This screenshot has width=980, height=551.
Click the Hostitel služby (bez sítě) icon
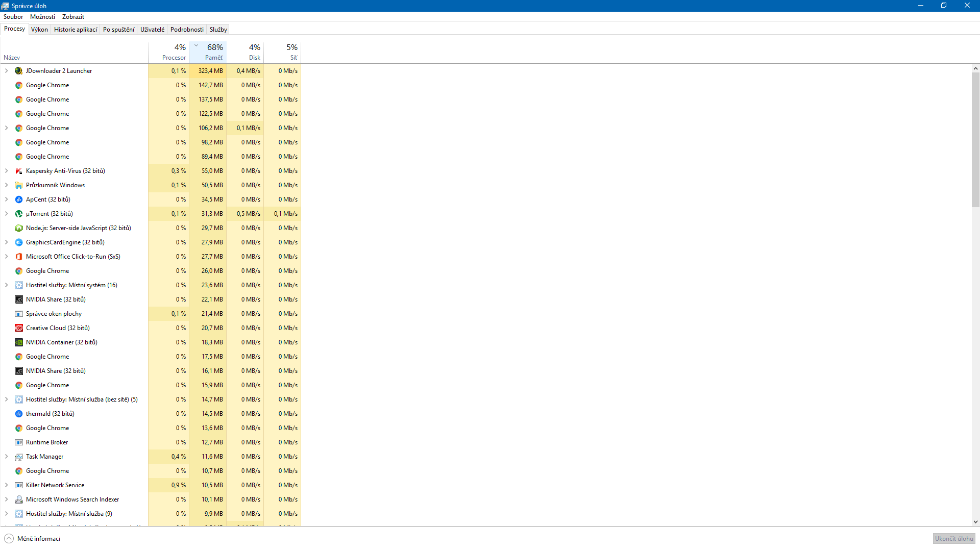(x=19, y=399)
